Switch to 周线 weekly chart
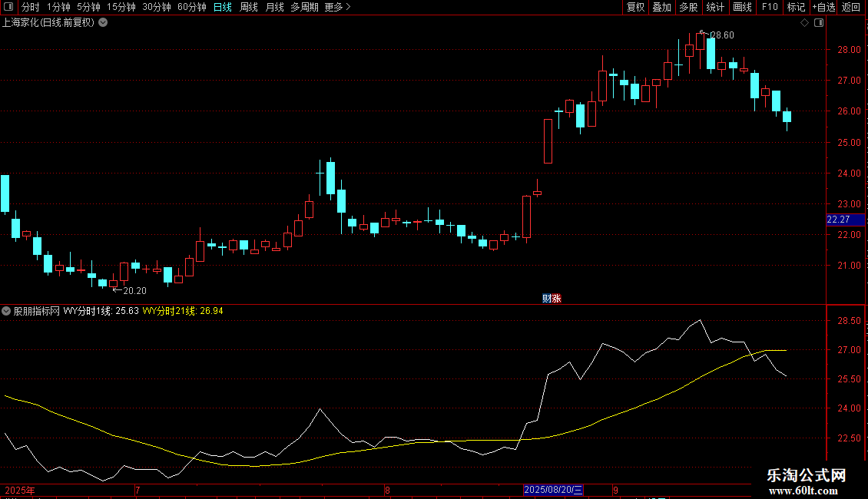868x499 pixels. click(x=249, y=7)
